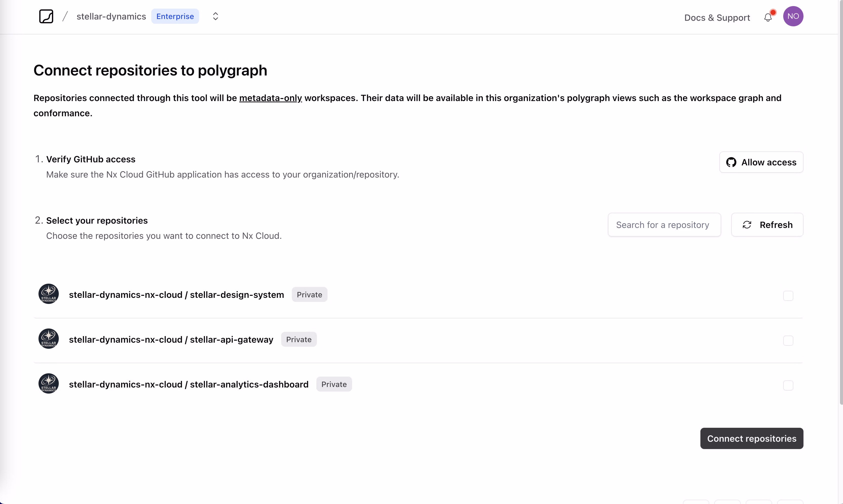The height and width of the screenshot is (504, 843).
Task: Click the stellar-analytics-dashboard repository avatar
Action: point(48,383)
